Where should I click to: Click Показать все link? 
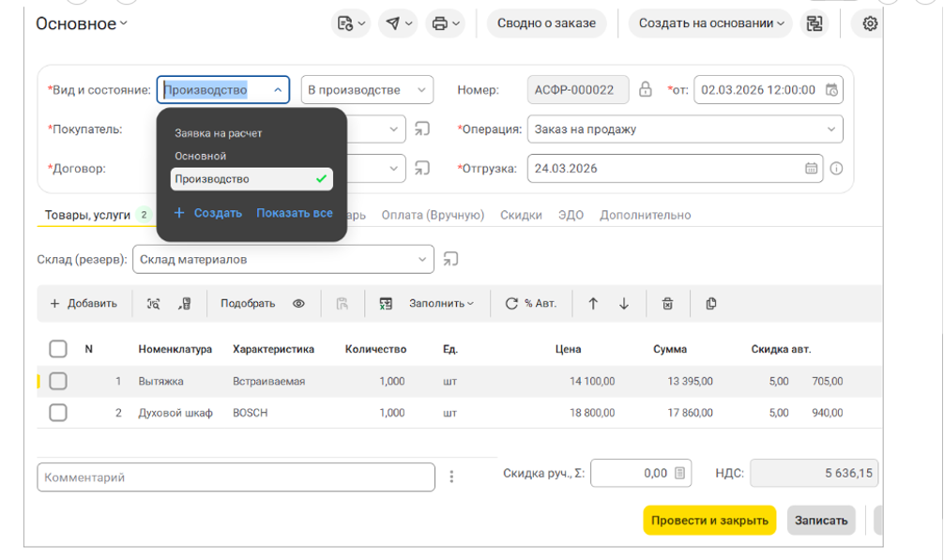click(295, 213)
